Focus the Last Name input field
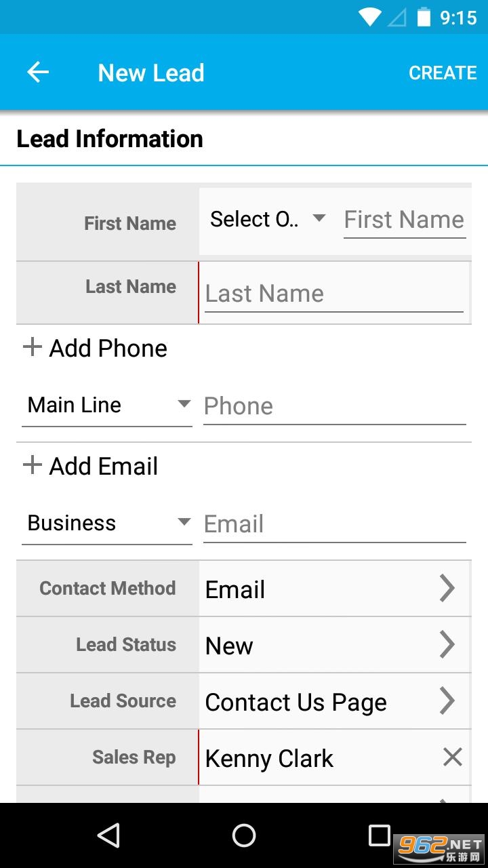Screen dimensions: 488x868 pos(333,294)
